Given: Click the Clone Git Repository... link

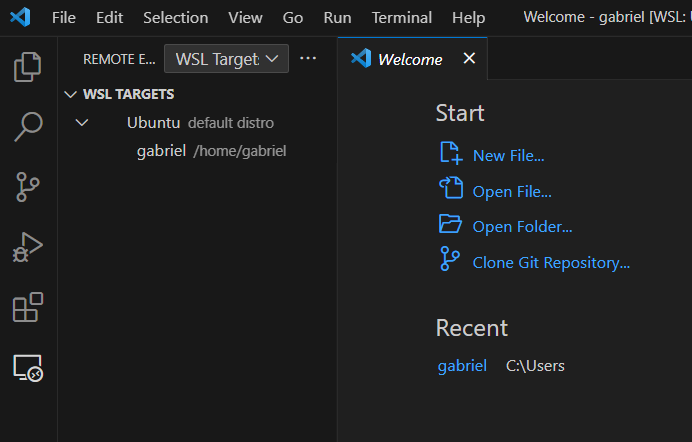Looking at the screenshot, I should pyautogui.click(x=551, y=263).
